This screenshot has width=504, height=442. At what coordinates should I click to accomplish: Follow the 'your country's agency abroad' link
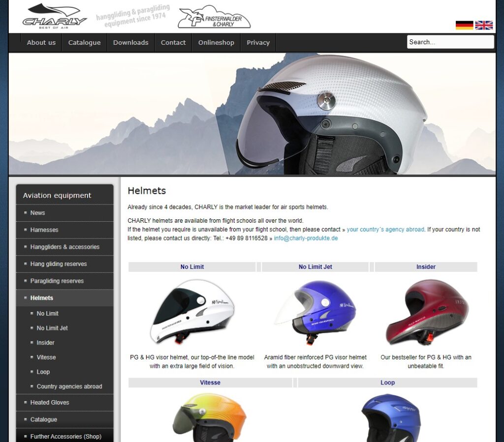(x=385, y=230)
